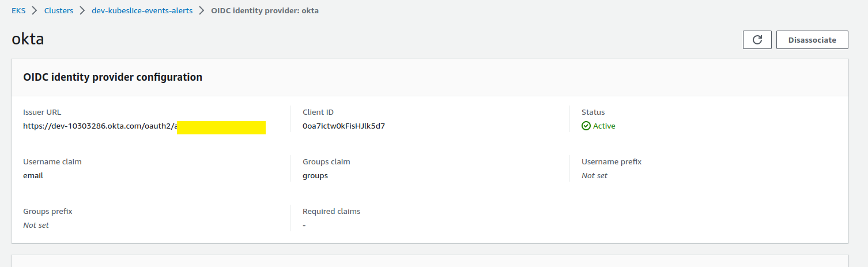Open the EKS breadcrumb link
The width and height of the screenshot is (868, 267).
pos(18,11)
